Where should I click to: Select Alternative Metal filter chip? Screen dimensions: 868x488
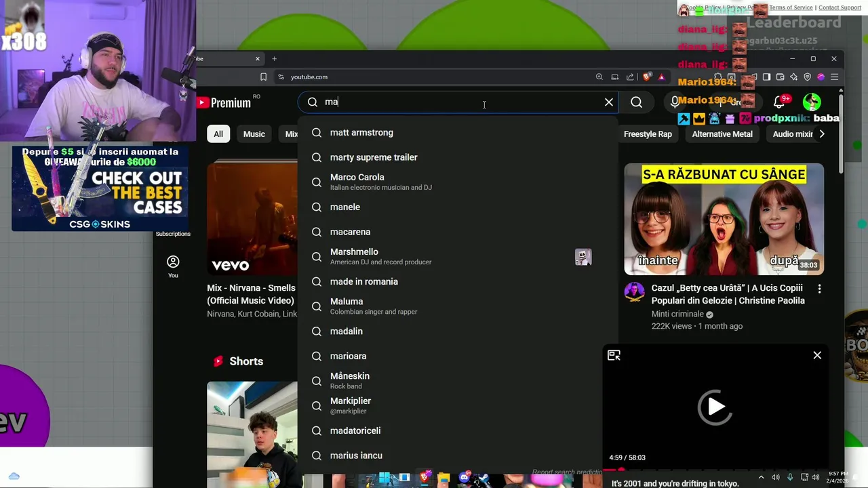point(722,134)
